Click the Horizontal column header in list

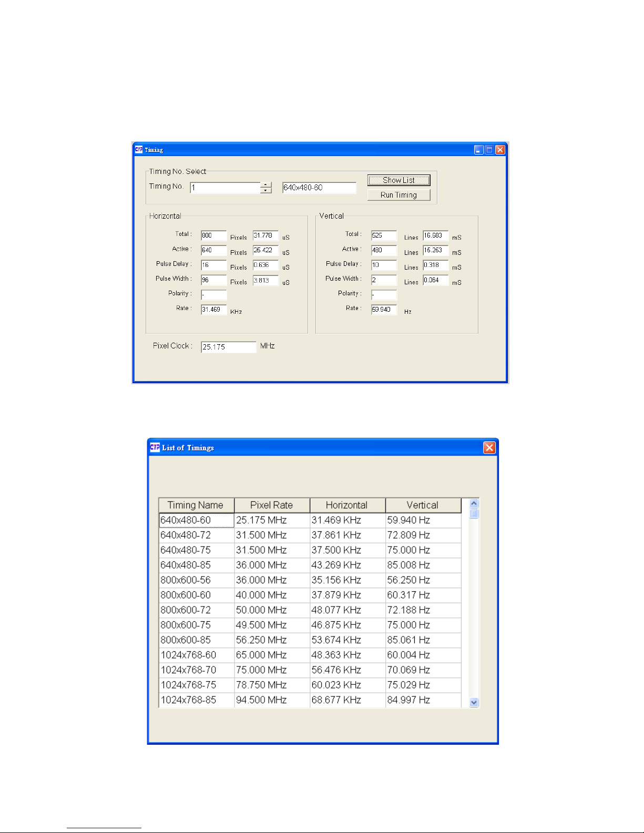click(347, 505)
